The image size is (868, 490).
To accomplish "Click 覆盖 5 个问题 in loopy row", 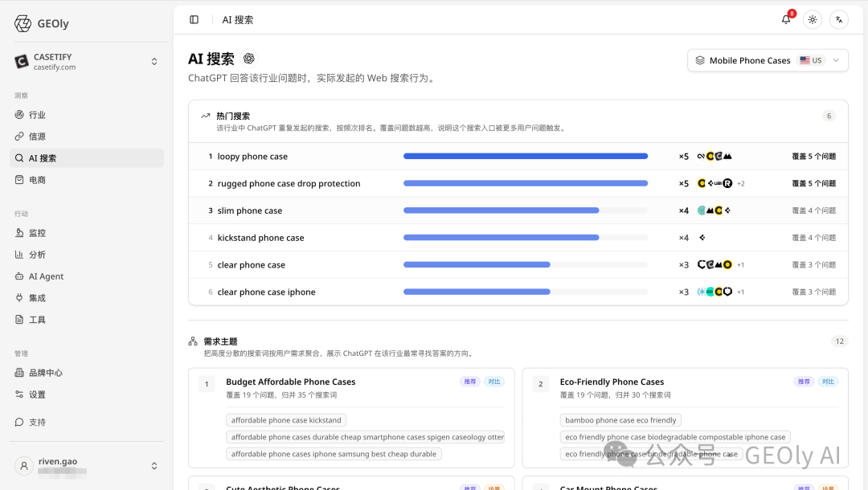I will coord(813,157).
